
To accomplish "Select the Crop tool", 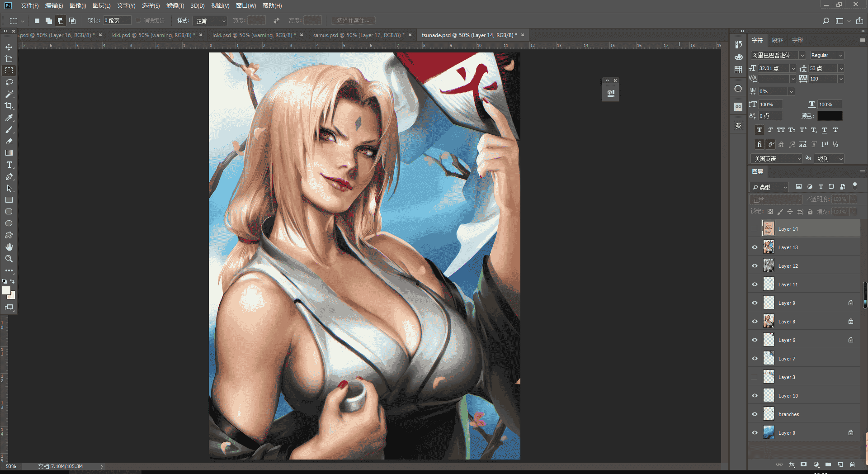I will click(x=9, y=106).
